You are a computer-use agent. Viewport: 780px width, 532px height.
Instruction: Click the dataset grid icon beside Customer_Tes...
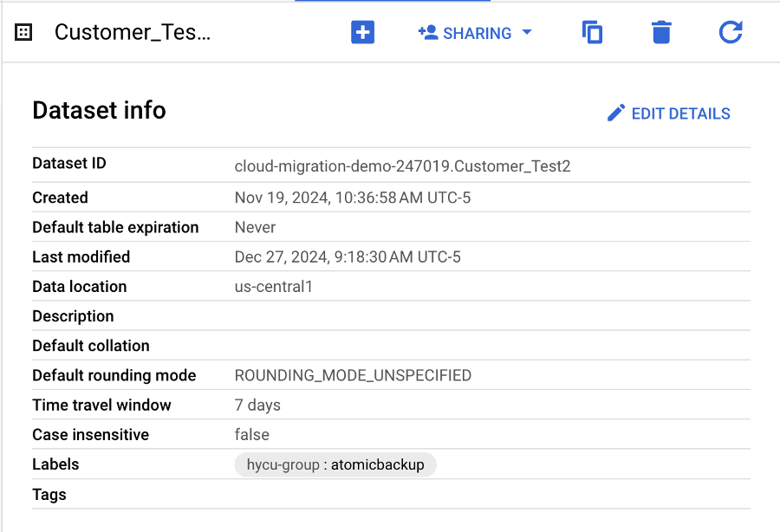tap(24, 33)
